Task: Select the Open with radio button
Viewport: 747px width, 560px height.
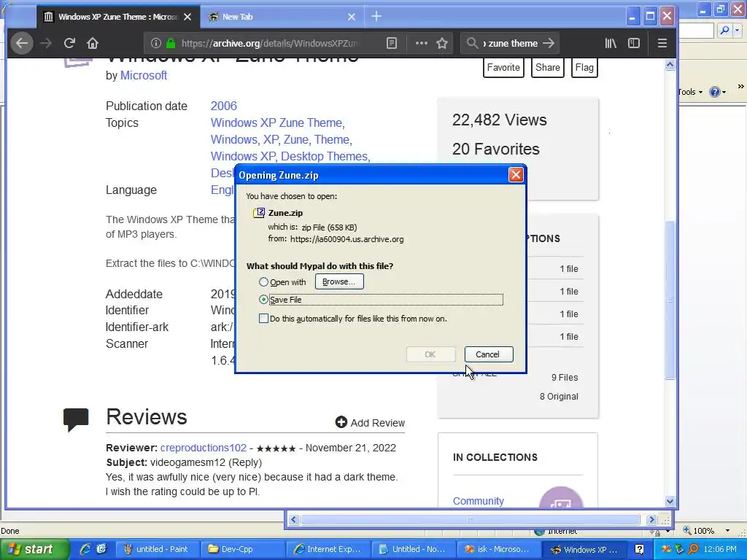Action: point(263,282)
